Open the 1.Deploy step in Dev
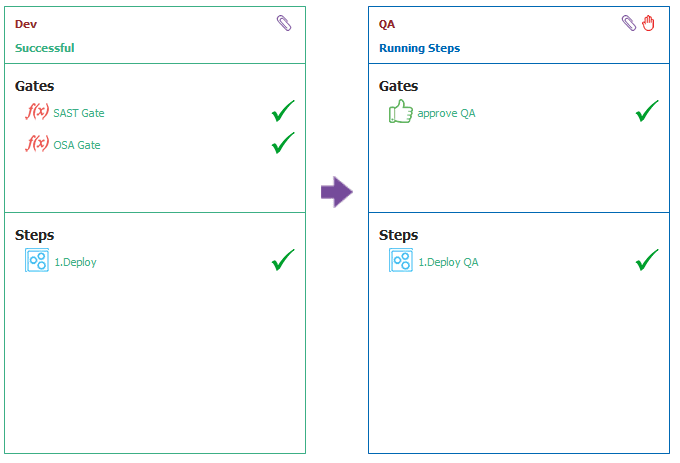This screenshot has height=463, width=680. [75, 262]
